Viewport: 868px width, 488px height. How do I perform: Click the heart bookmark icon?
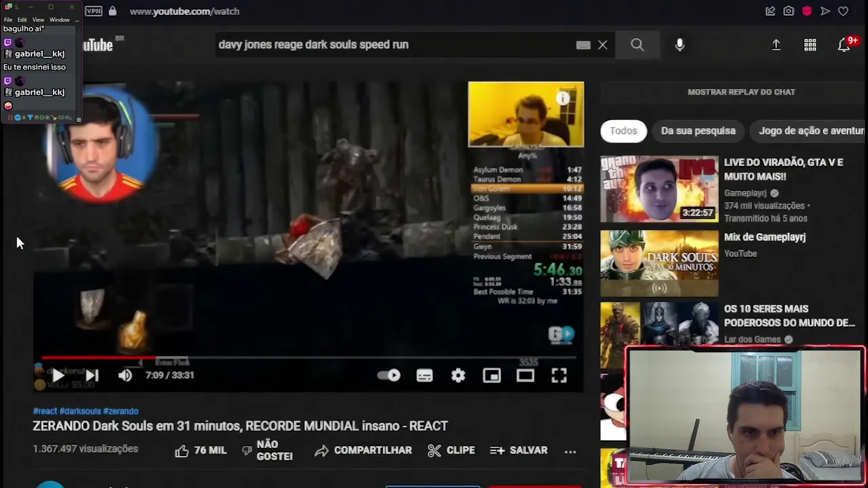point(844,11)
